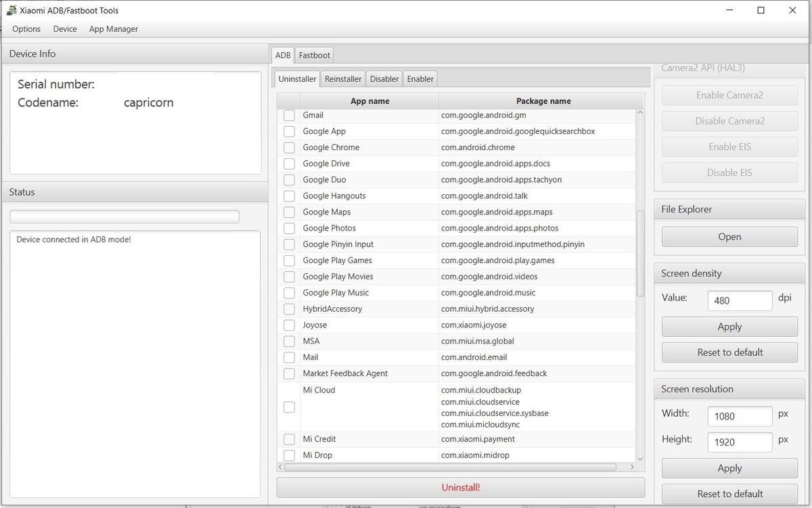The height and width of the screenshot is (508, 812).
Task: Open the App Manager menu
Action: click(x=114, y=29)
